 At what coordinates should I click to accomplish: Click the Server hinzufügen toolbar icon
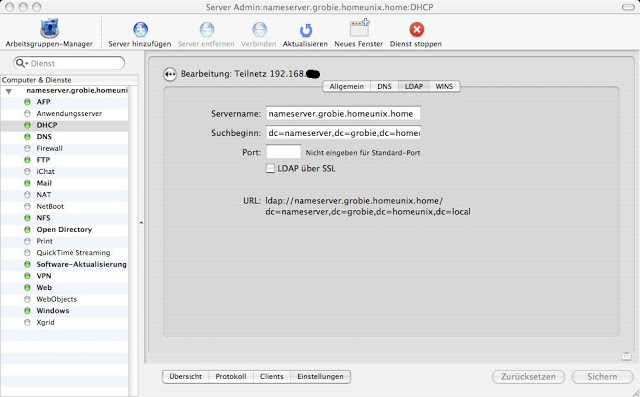[x=140, y=29]
